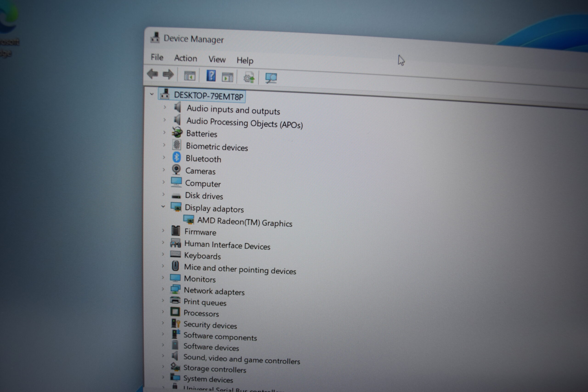Select the Storage controllers label
Image resolution: width=588 pixels, height=392 pixels.
click(215, 369)
